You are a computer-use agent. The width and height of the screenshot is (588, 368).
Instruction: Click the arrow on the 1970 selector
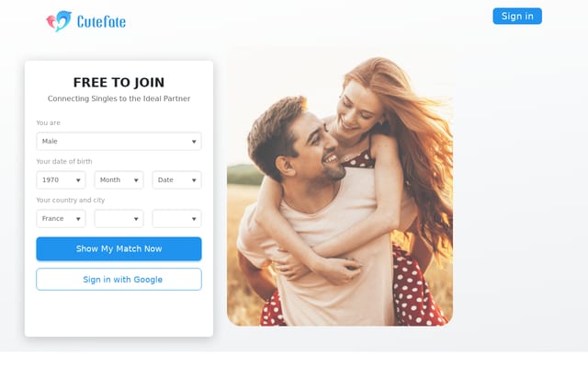tap(78, 180)
